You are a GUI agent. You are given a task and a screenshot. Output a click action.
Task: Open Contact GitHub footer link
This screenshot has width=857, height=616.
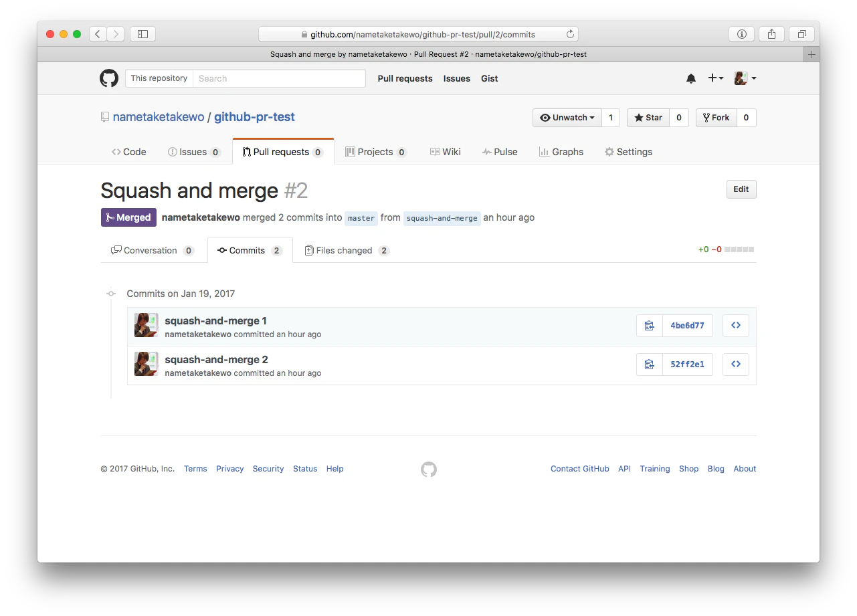point(580,469)
